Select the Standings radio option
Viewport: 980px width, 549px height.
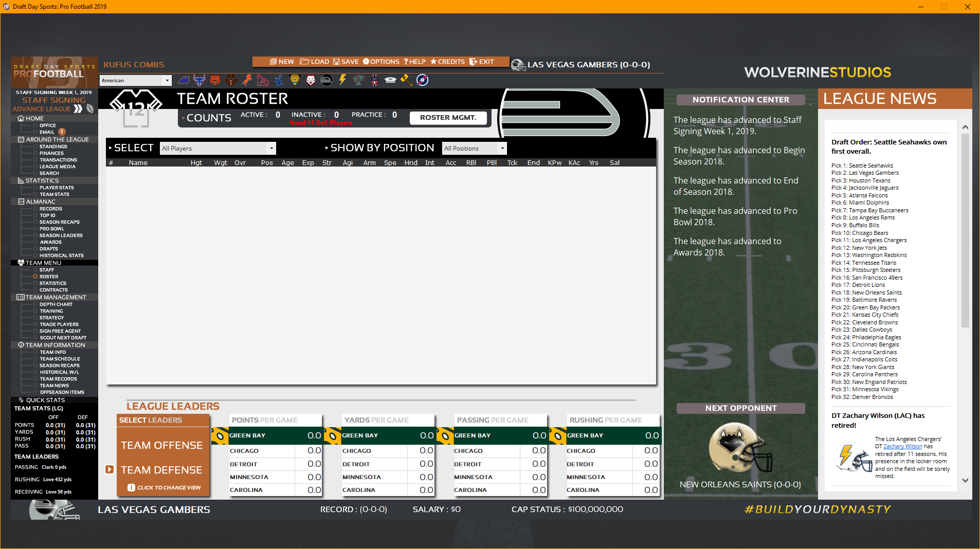click(x=35, y=147)
